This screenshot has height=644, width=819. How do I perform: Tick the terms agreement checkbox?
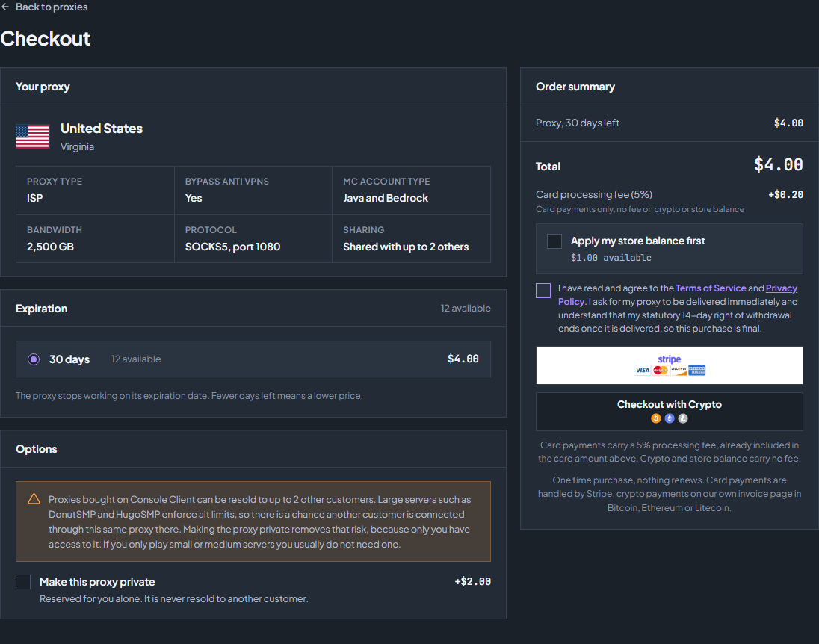point(543,291)
